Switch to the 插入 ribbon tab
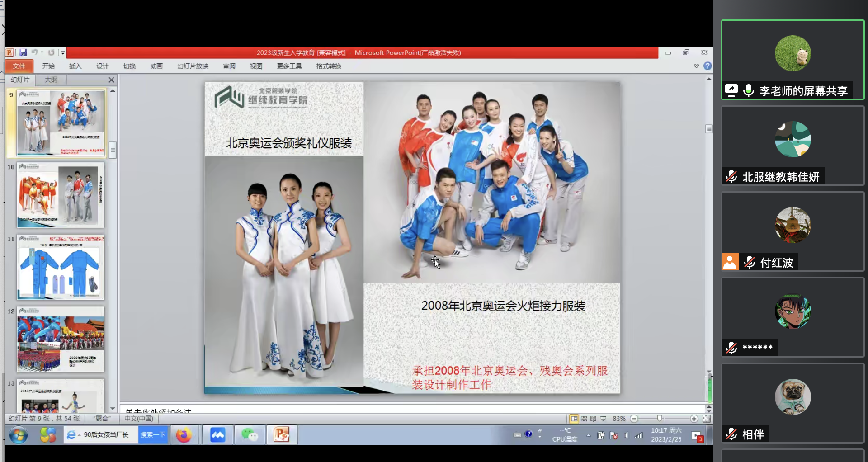The width and height of the screenshot is (868, 462). tap(75, 66)
